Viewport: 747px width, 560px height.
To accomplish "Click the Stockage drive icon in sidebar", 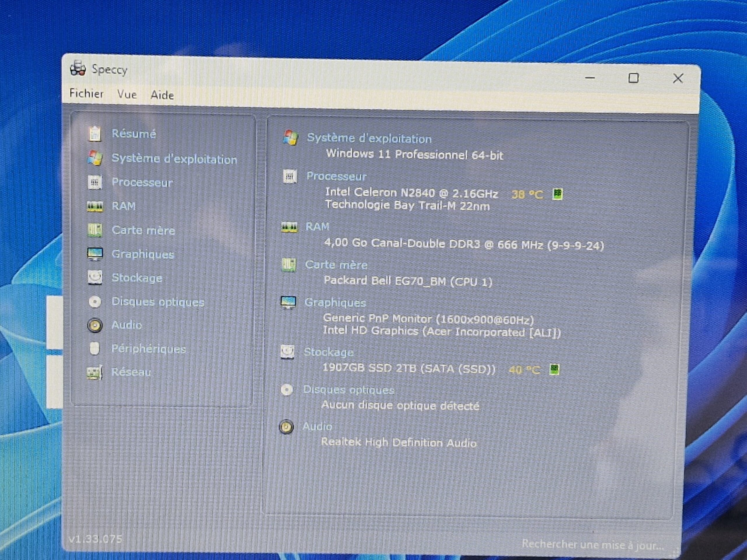I will [x=95, y=277].
